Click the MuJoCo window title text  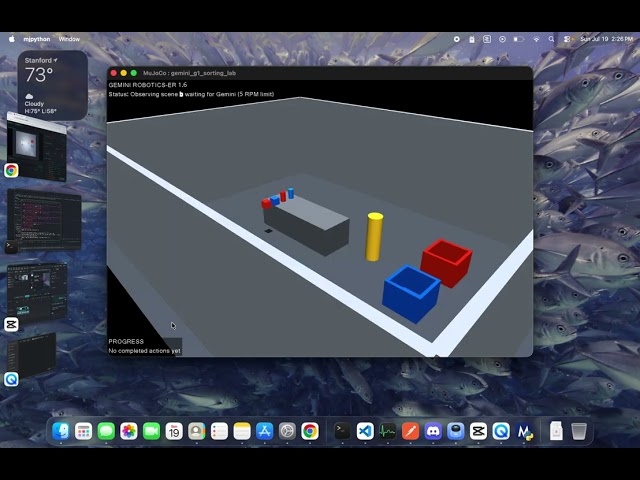tap(189, 73)
